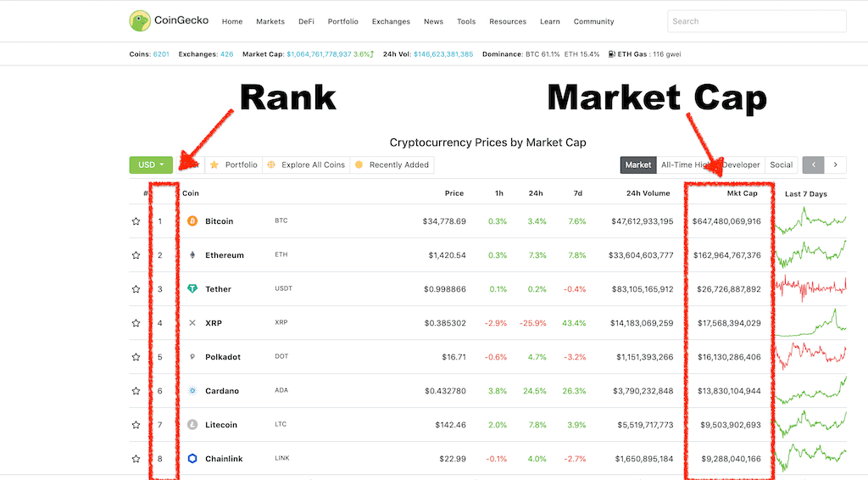Select the Market tab

(x=638, y=165)
